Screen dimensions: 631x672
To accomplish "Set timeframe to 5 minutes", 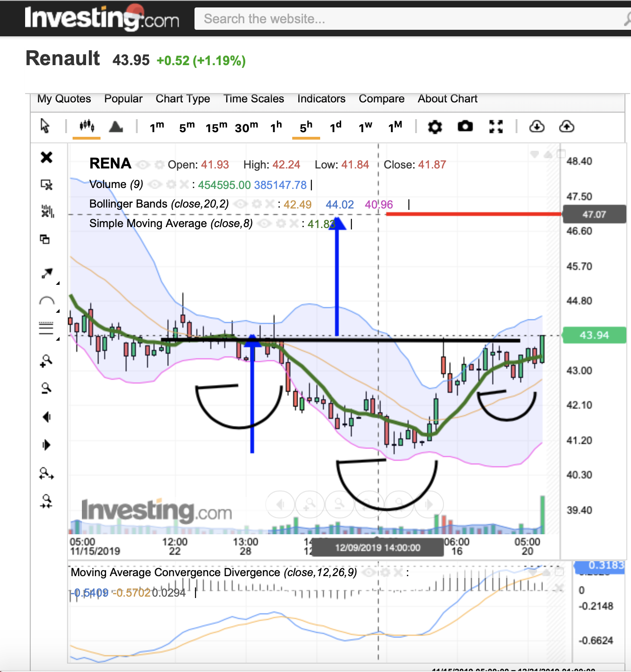I will tap(187, 127).
